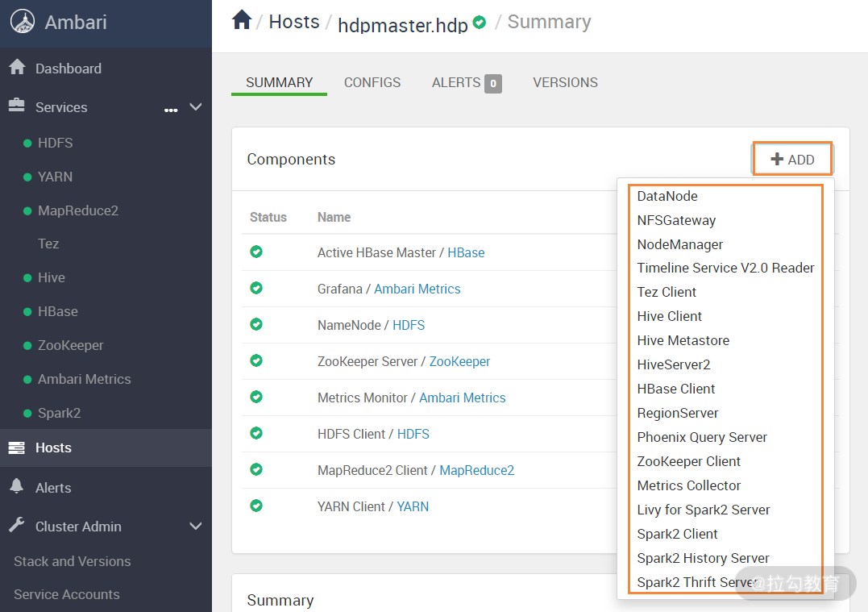This screenshot has height=612, width=868.
Task: Click the Ambari logo icon
Action: (23, 23)
